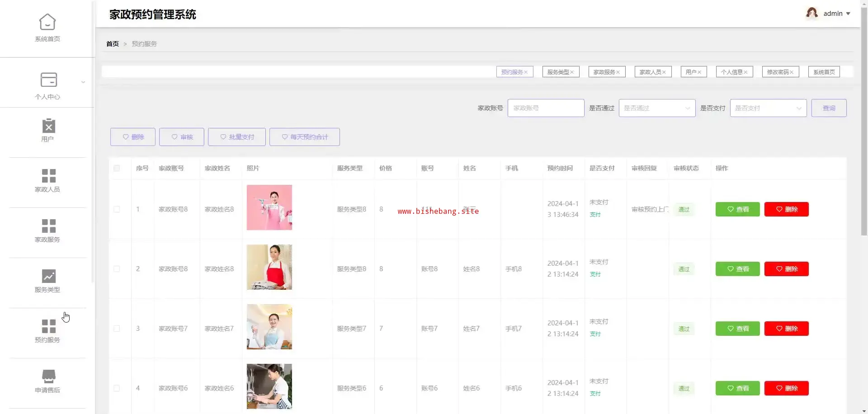Viewport: 868px width, 414px height.
Task: Click the 每天预约合计 button
Action: pos(305,137)
